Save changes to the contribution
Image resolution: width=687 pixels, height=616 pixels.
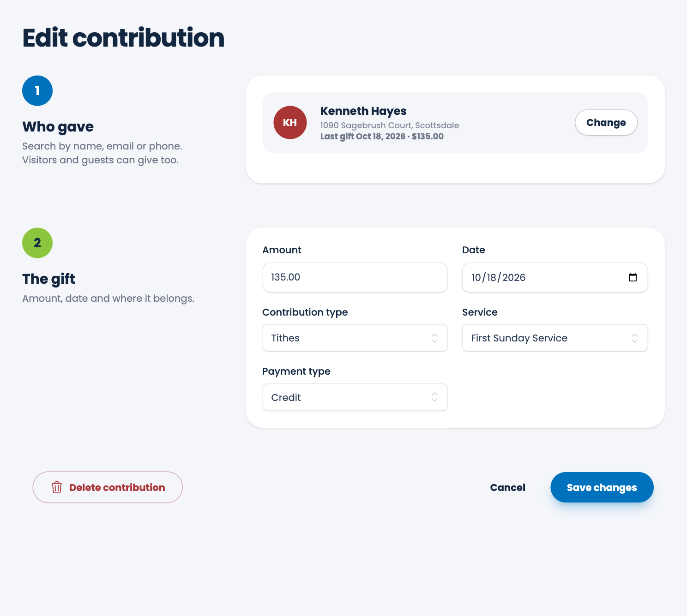pos(602,487)
